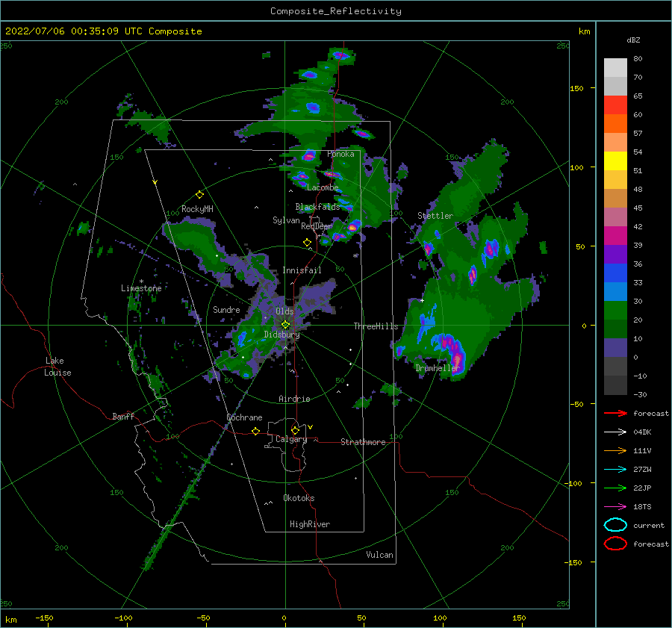Click the cyan current ellipse legend icon
Image resolution: width=672 pixels, height=628 pixels.
[615, 525]
